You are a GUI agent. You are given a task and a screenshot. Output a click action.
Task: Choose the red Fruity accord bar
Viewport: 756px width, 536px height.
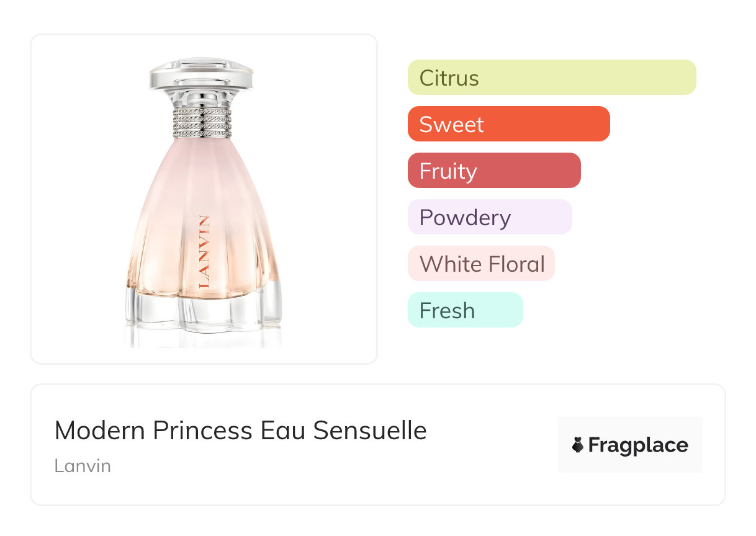(493, 171)
